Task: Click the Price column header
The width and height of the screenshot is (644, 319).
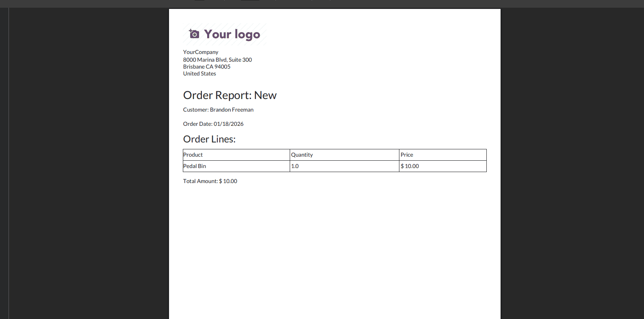Action: (443, 155)
